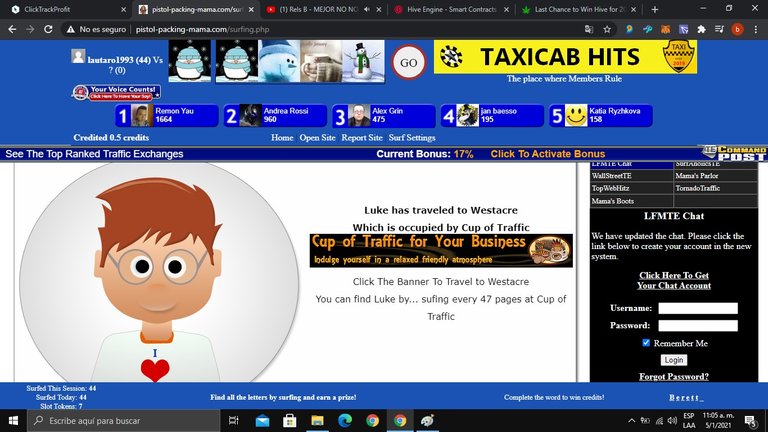Focus the chat Password field
This screenshot has width=768, height=432.
click(x=698, y=326)
